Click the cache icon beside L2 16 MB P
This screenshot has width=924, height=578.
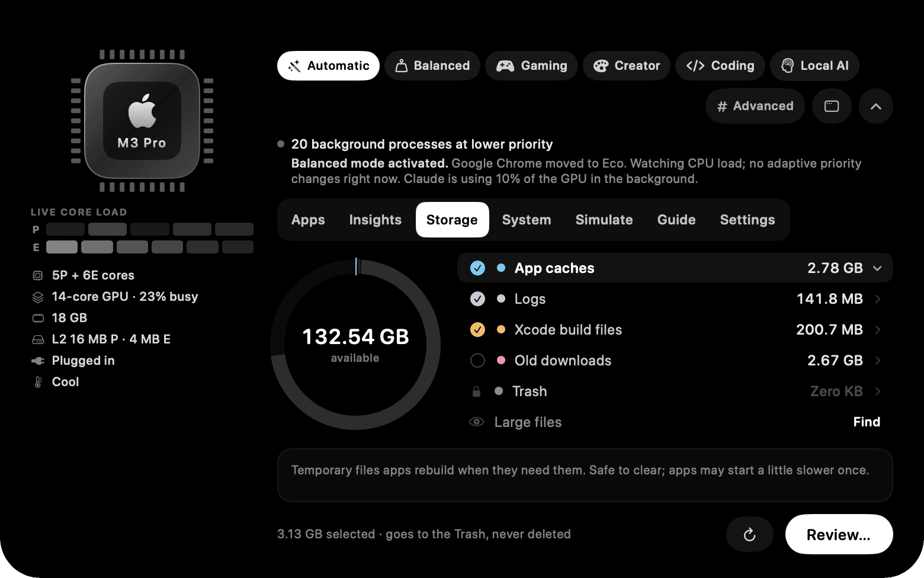click(x=38, y=339)
